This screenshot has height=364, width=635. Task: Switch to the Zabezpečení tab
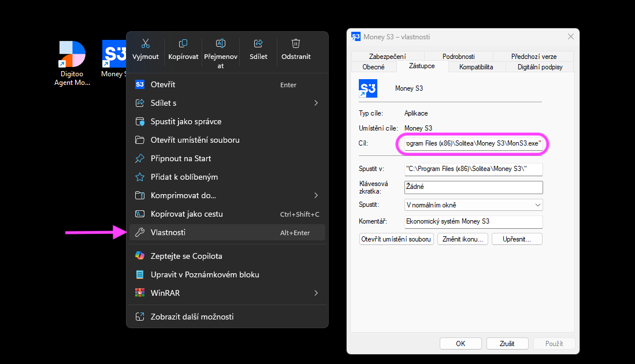387,56
